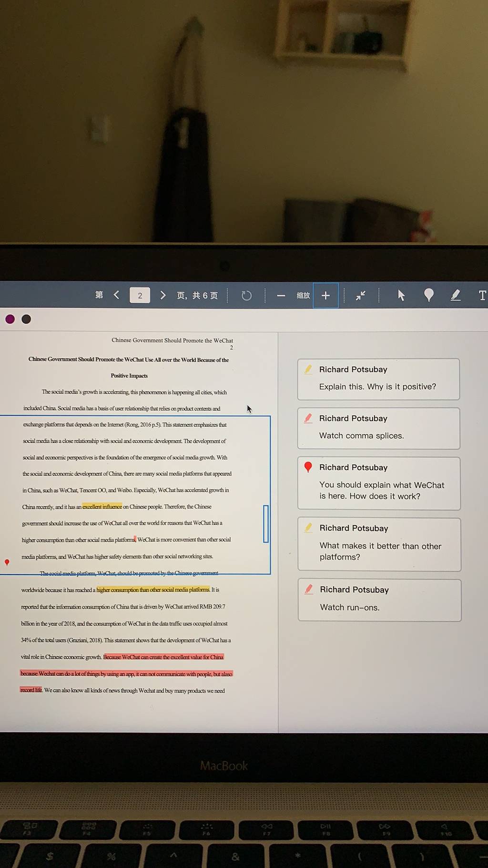Click highlighted text 'higher consumption than other social media platforms'
The height and width of the screenshot is (868, 488).
[153, 589]
